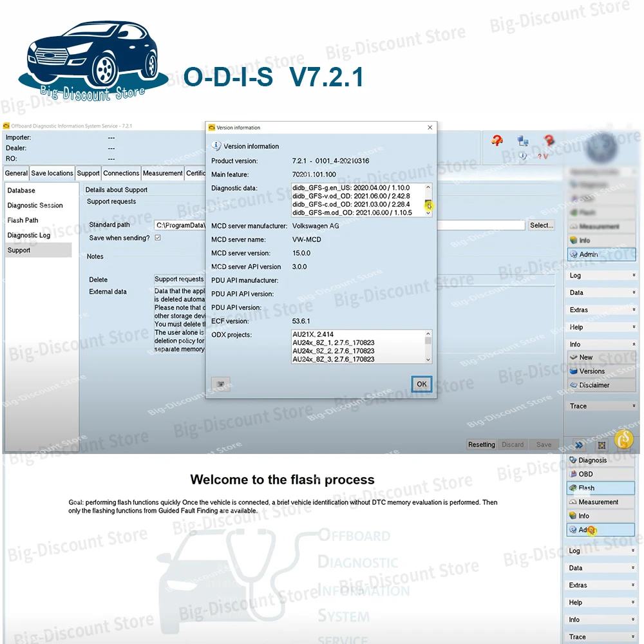Screen dimensions: 644x644
Task: Switch to the General tab
Action: coord(17,173)
